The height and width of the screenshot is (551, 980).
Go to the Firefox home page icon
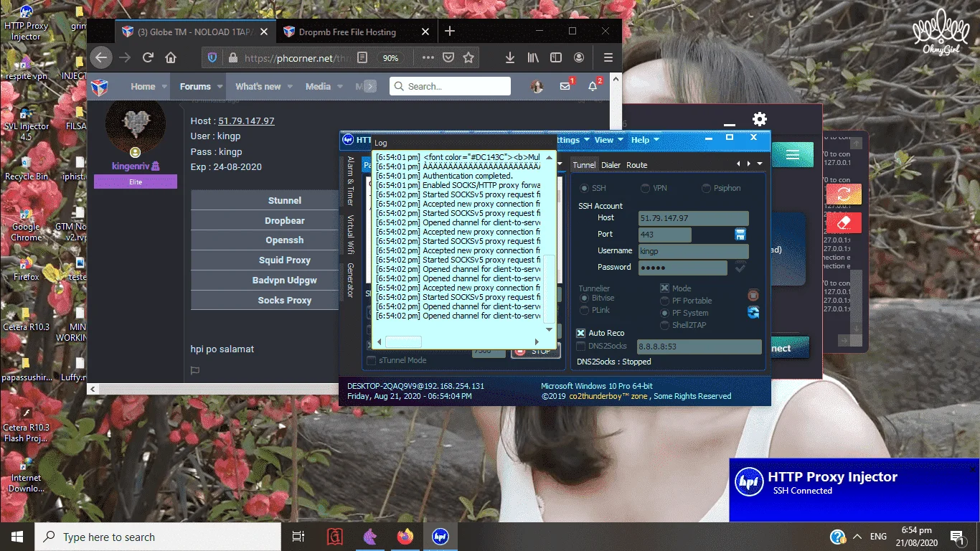pos(171,58)
